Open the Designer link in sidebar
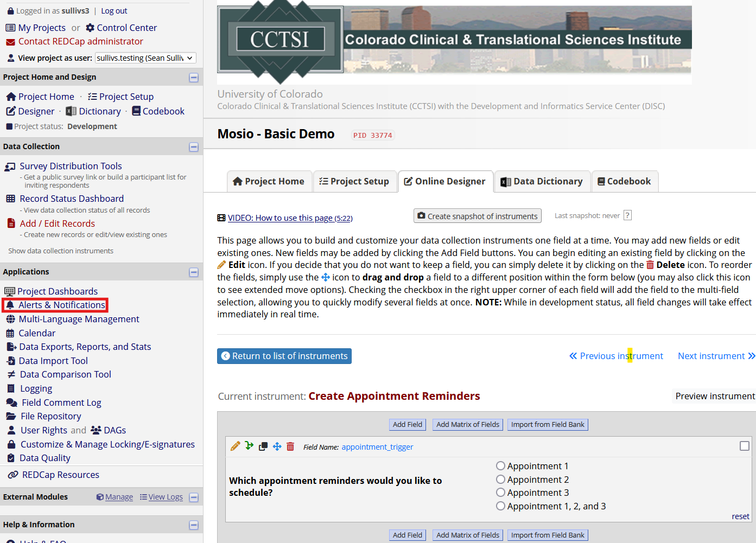Screen dimensions: 756x543 [36, 111]
